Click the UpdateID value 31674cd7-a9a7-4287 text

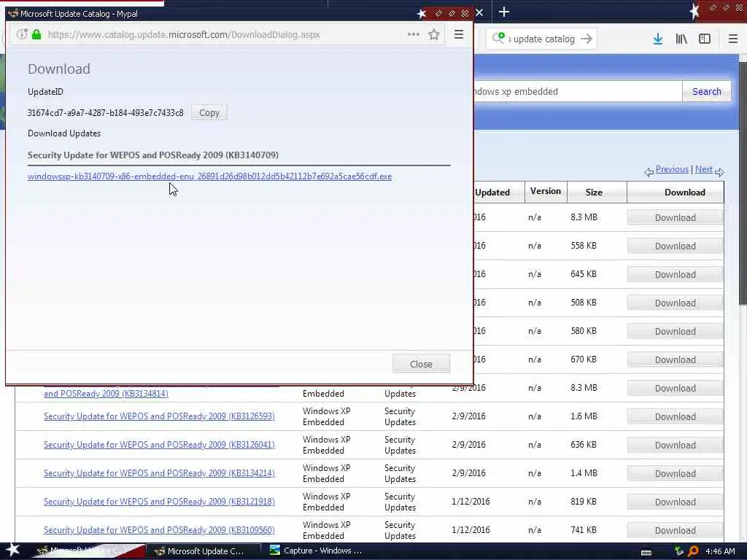point(105,113)
